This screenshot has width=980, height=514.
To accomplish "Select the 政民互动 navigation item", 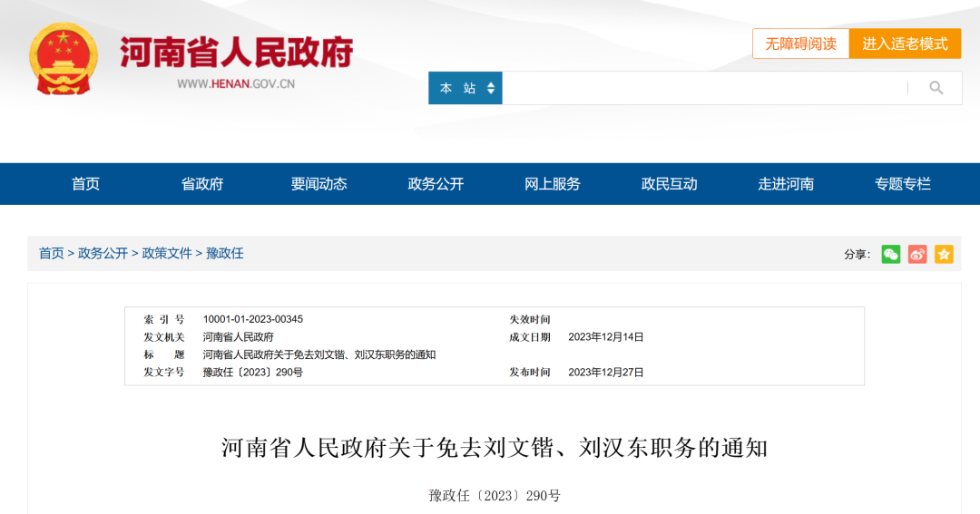I will click(670, 184).
